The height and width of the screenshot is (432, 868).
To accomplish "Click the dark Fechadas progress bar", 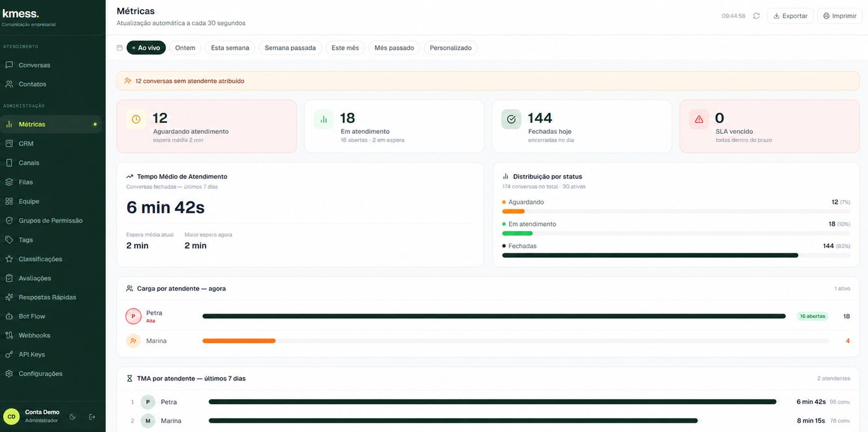I will pos(650,255).
